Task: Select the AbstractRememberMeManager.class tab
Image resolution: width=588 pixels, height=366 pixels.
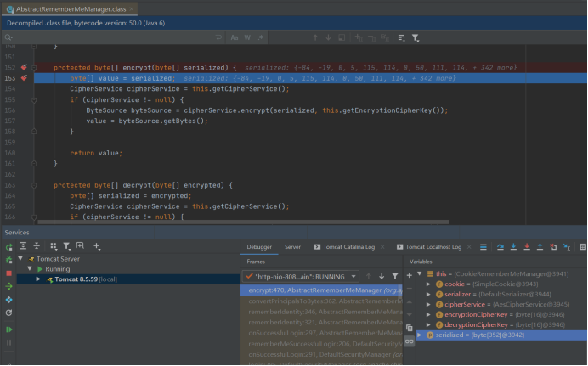Action: [x=71, y=9]
